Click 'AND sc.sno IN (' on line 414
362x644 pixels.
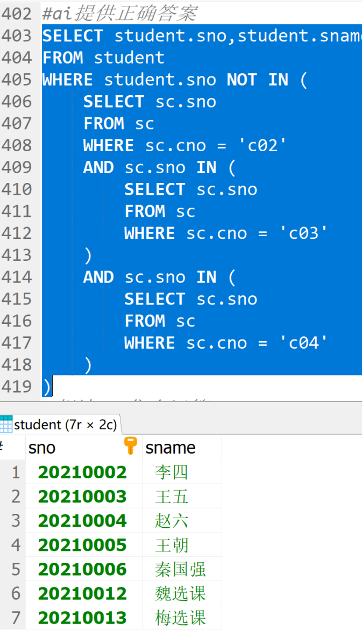pos(160,277)
